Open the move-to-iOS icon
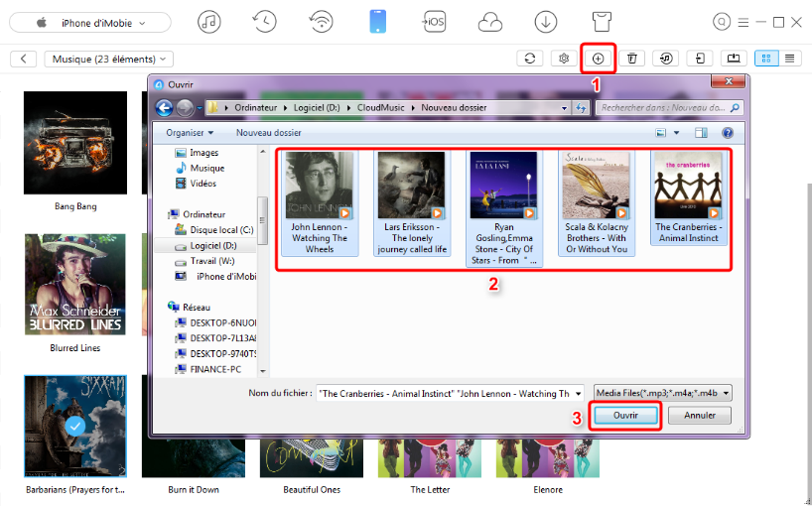 click(x=434, y=22)
